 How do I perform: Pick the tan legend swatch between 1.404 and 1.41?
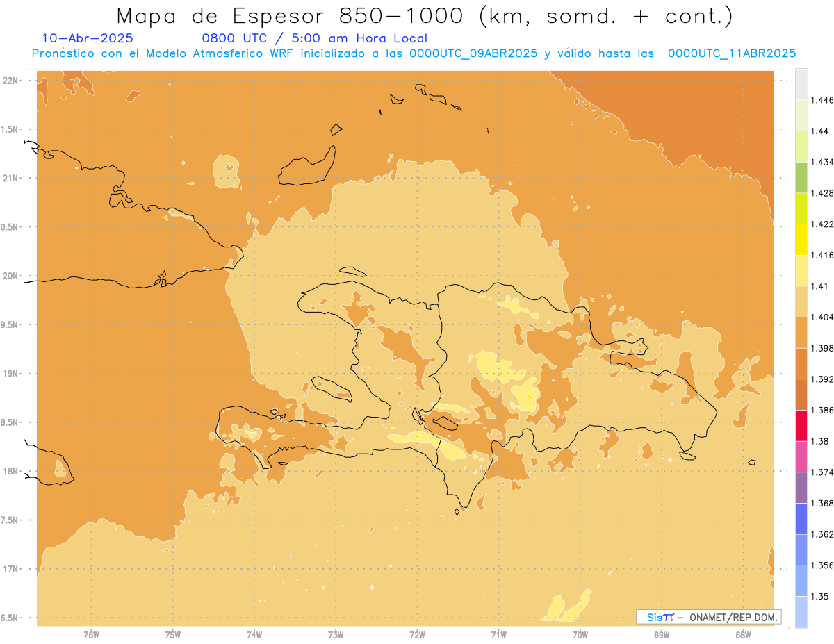pos(801,302)
